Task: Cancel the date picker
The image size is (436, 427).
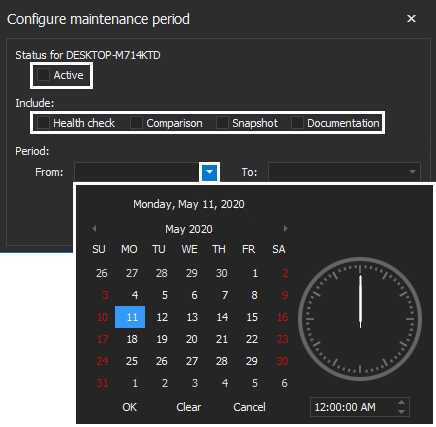Action: 249,407
